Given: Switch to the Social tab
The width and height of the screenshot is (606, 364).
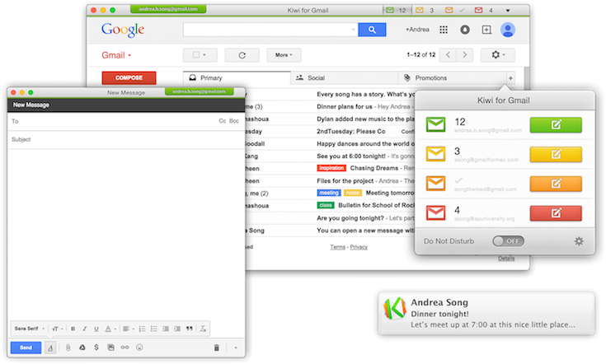Looking at the screenshot, I should (344, 77).
